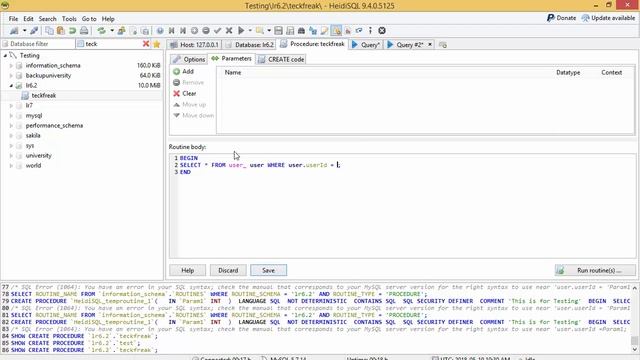Screen dimensions: 640x360
Task: Click the cancel editing X icon
Action: (229, 31)
